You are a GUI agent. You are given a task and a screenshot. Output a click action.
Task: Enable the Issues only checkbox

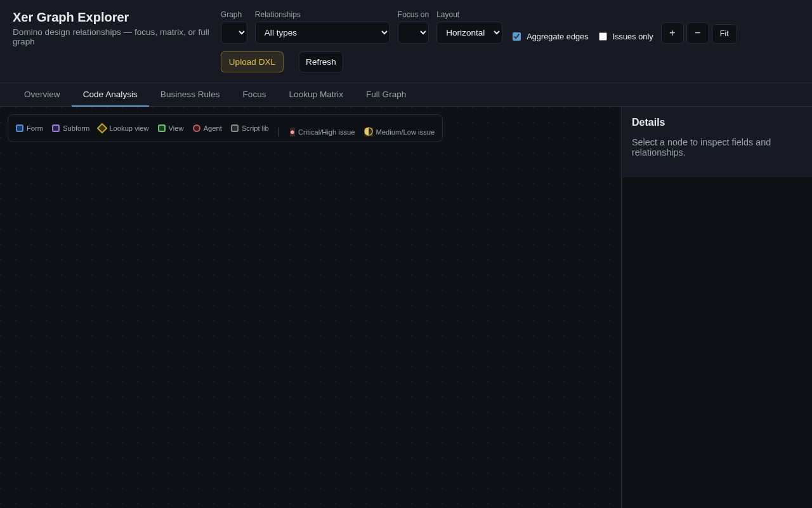[603, 36]
